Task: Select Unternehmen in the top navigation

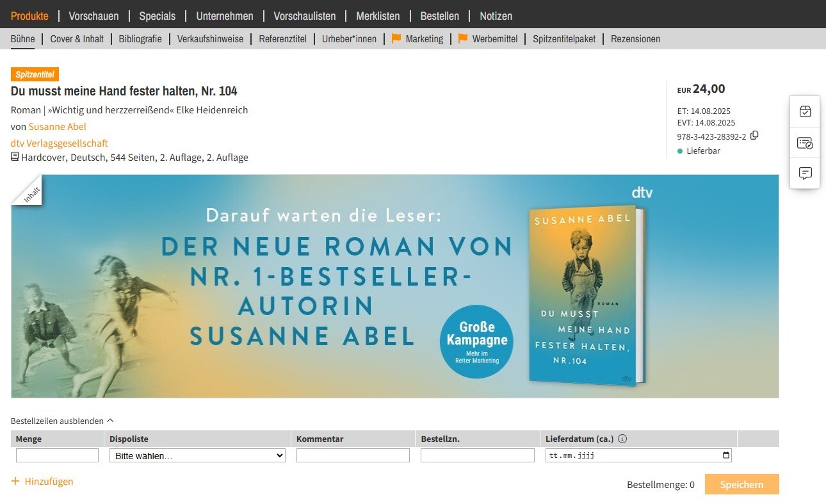Action: coord(225,16)
